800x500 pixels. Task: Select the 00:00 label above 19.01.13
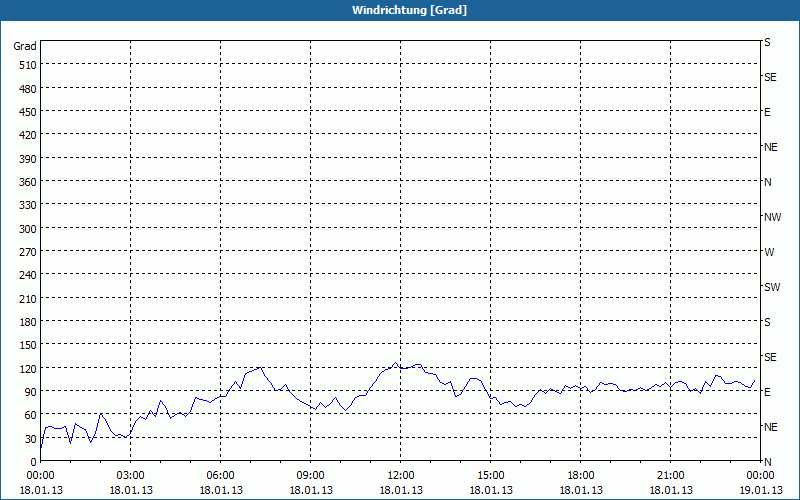760,476
